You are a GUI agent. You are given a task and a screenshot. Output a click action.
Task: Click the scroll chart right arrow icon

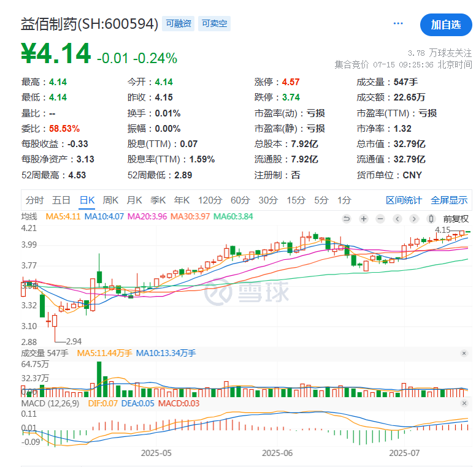pyautogui.click(x=414, y=219)
